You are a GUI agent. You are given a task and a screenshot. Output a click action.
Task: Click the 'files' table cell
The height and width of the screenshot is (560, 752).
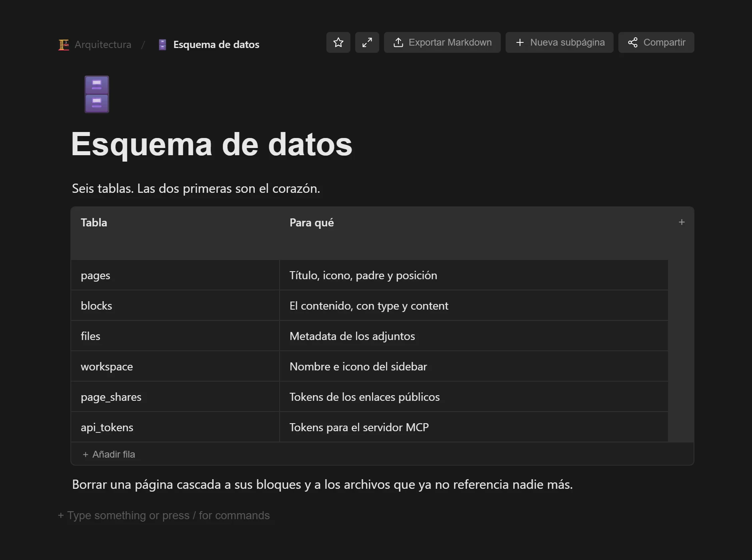click(175, 336)
